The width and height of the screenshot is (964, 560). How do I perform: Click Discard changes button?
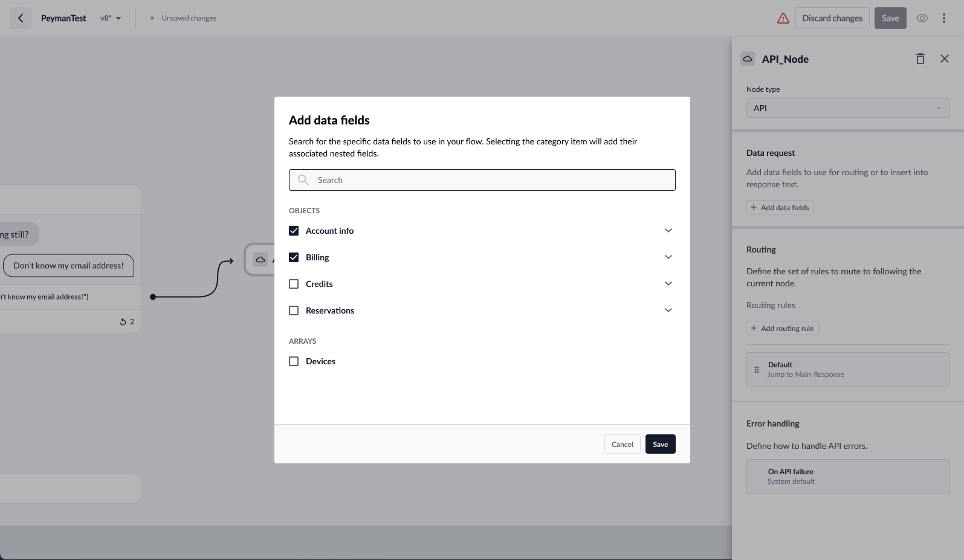832,18
